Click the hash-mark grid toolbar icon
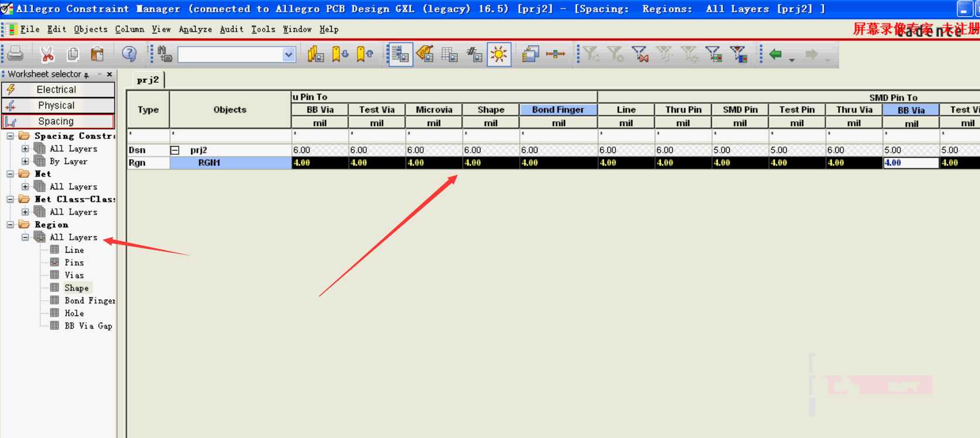Viewport: 980px width, 438px height. point(474,55)
